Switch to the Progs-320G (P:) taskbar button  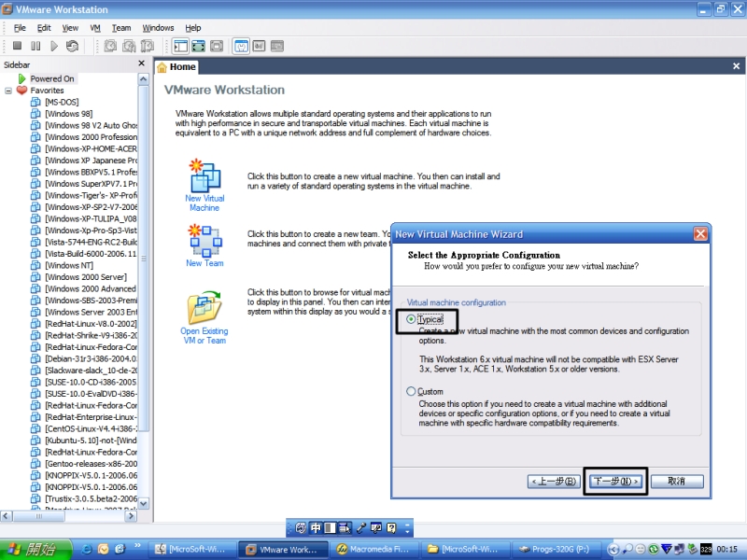tap(555, 549)
